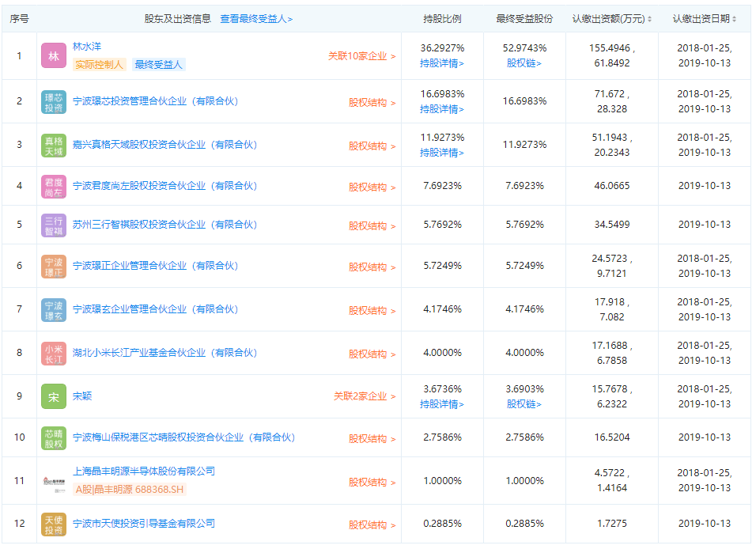Select the 君度尚左 shareholder avatar
This screenshot has height=549, width=756.
(x=52, y=187)
